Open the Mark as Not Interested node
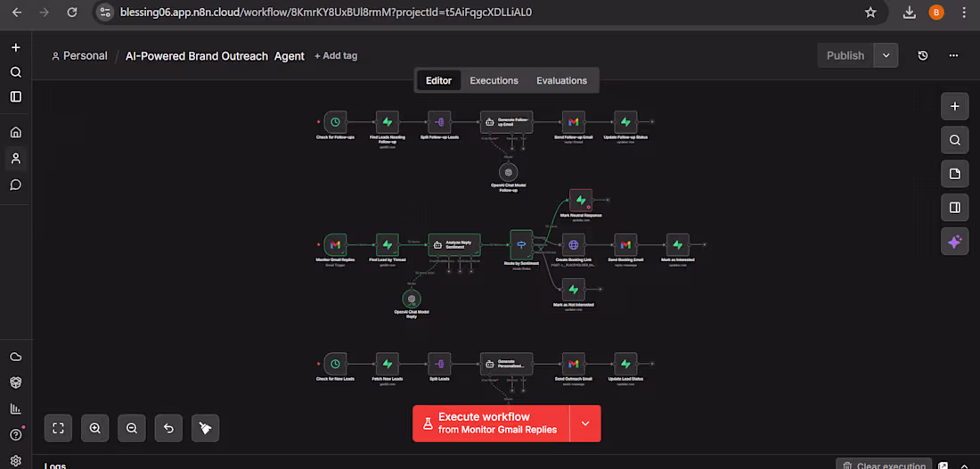Screen dimensions: 980x469 tap(573, 290)
